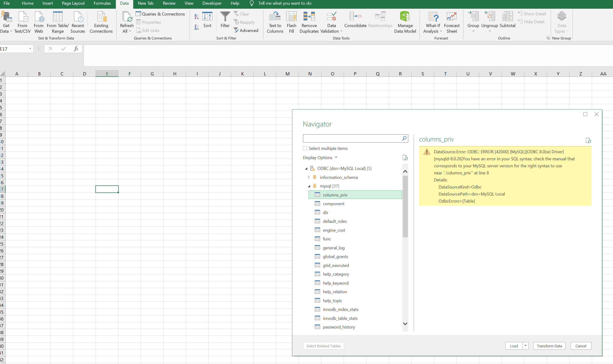Open Refresh All dropdown arrow
Image resolution: width=613 pixels, height=364 pixels.
[x=130, y=31]
